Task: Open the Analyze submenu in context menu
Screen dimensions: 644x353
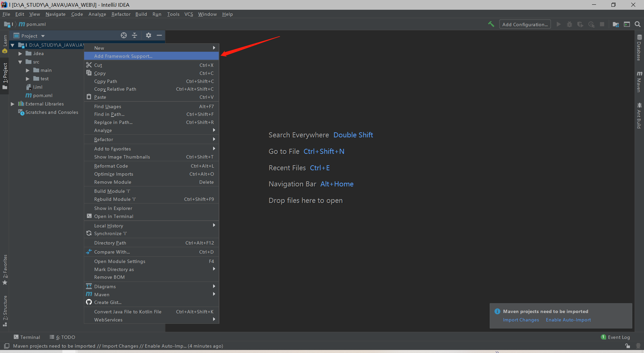Action: point(151,130)
